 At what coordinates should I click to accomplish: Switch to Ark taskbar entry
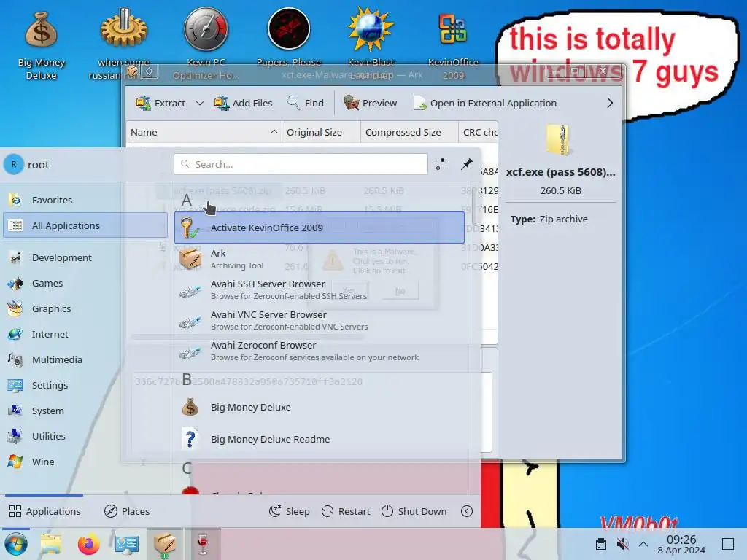164,544
